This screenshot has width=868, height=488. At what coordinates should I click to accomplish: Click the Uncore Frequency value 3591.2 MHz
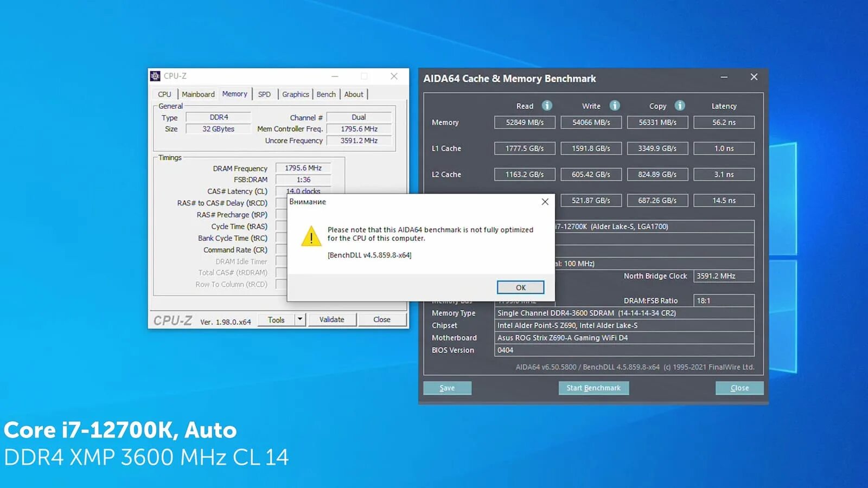[x=359, y=140]
